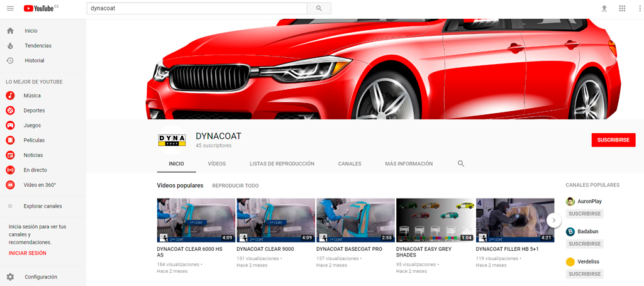Open the LISTAS DE REPRODUCCIÓN tab
644x286 pixels.
point(282,163)
